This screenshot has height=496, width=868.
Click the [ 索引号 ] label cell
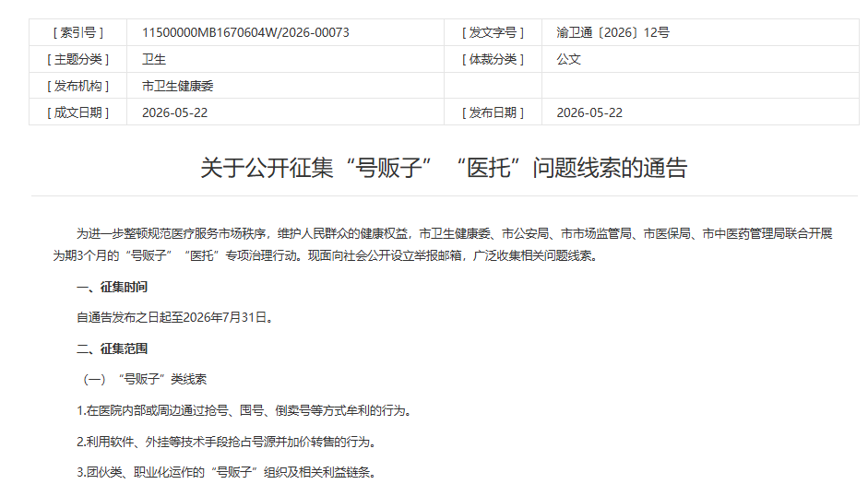click(78, 32)
